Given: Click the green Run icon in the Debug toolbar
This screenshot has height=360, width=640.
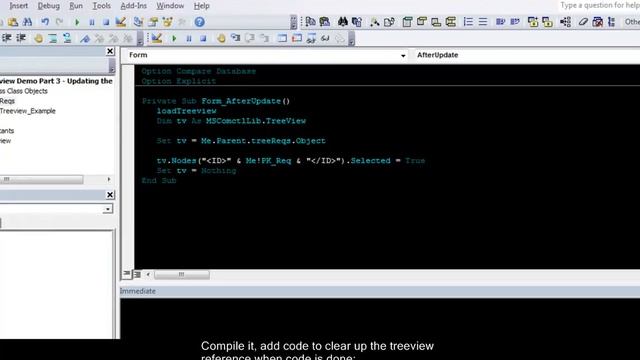Looking at the screenshot, I should point(174,38).
